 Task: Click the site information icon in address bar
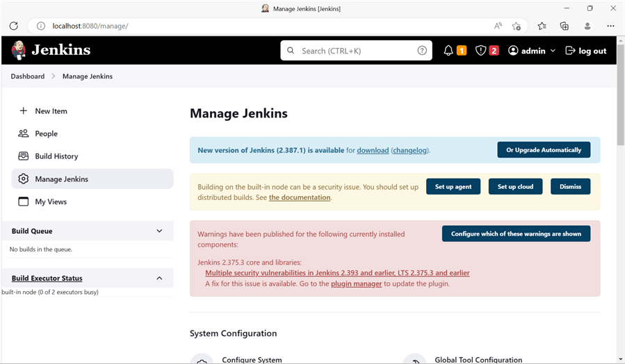(x=40, y=26)
